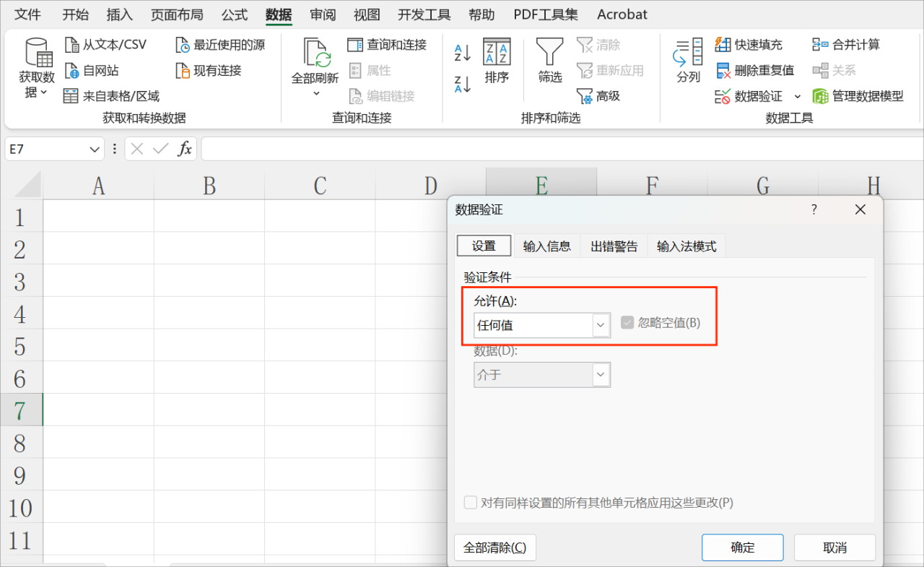924x567 pixels.
Task: Click 编辑链接
Action: [x=381, y=96]
